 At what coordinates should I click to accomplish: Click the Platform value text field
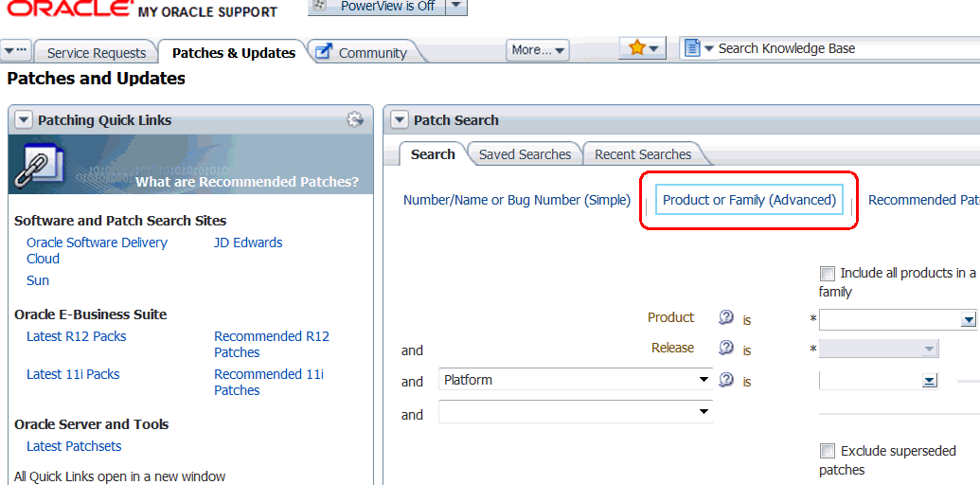(x=870, y=380)
